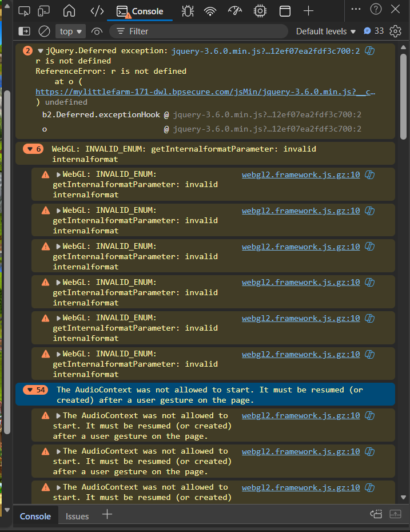Open the Default levels dropdown
This screenshot has width=410, height=532.
(x=326, y=31)
